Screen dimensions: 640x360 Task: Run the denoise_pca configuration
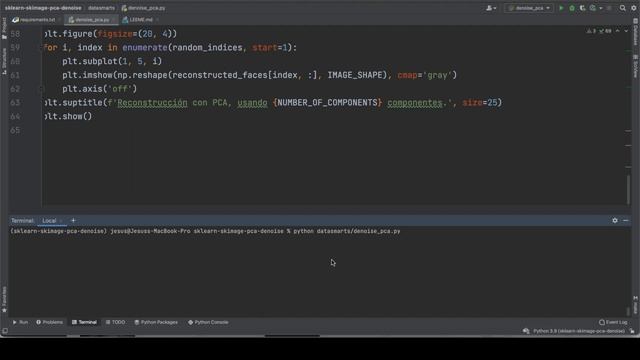pos(561,8)
